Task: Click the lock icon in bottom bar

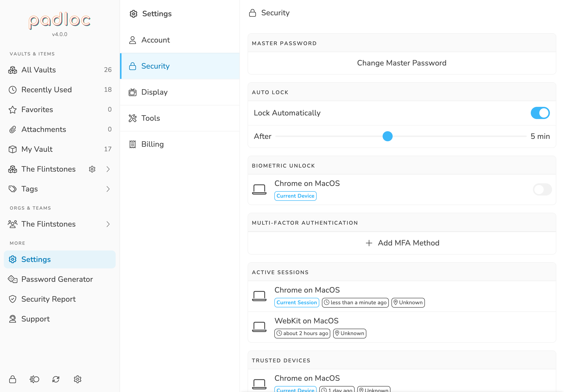Action: (x=12, y=379)
